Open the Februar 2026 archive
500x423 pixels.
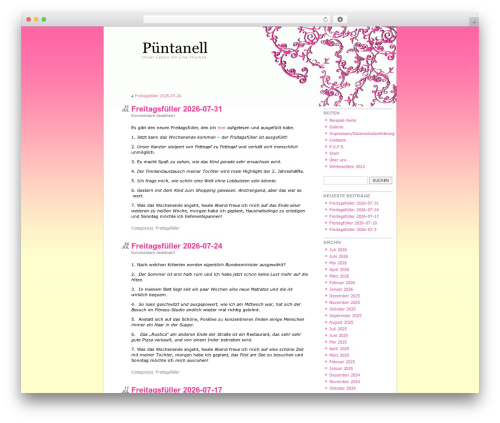tap(342, 283)
